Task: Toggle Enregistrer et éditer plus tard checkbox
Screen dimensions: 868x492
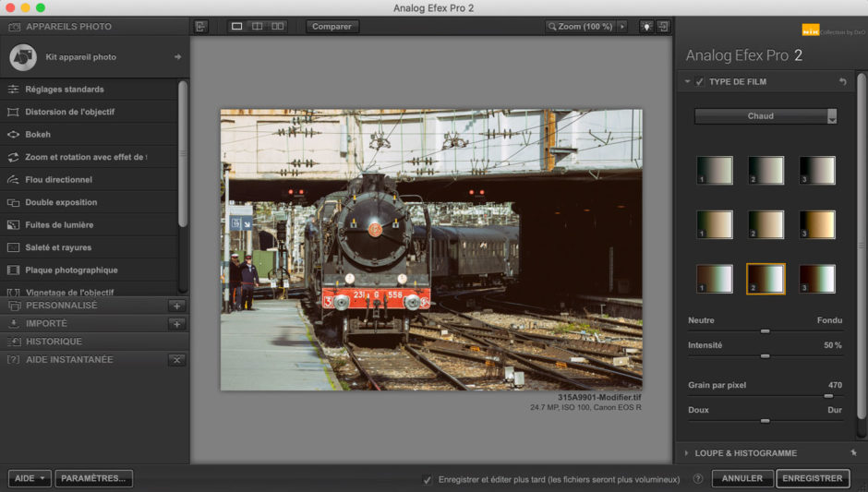Action: (x=427, y=479)
